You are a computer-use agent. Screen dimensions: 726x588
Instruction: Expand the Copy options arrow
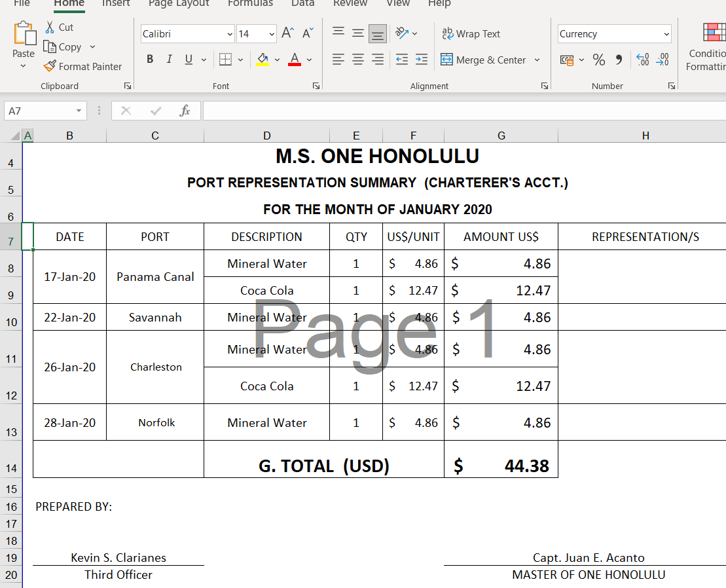point(92,46)
